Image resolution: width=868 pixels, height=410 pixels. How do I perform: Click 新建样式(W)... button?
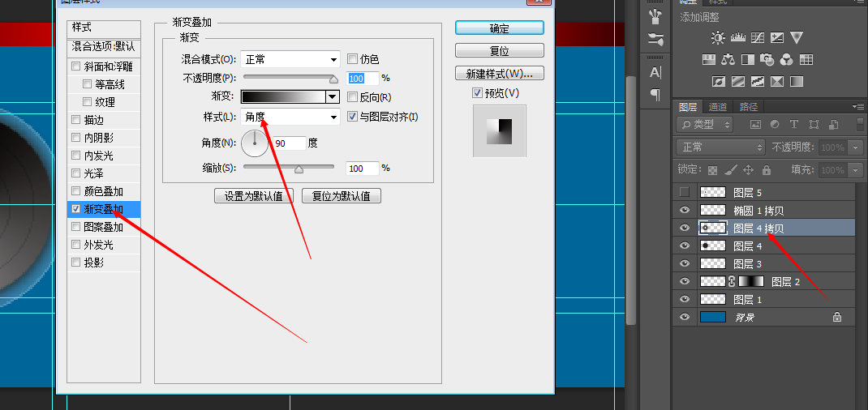click(x=500, y=73)
